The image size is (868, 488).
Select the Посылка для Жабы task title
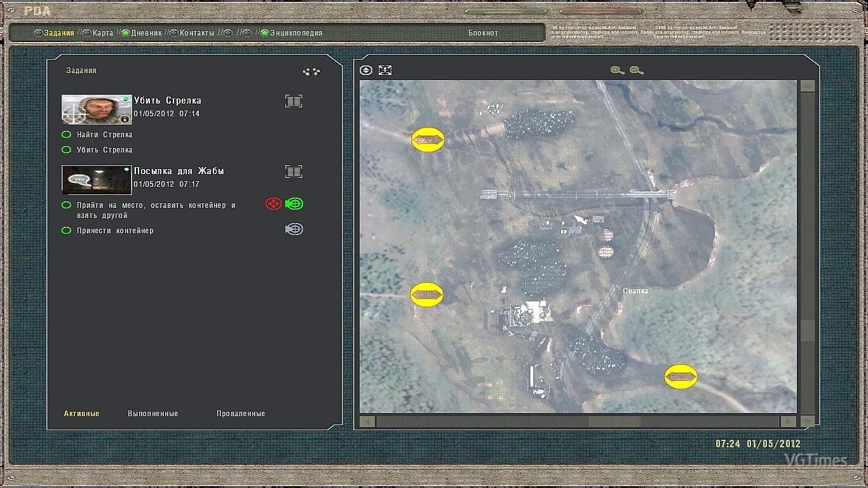point(179,171)
